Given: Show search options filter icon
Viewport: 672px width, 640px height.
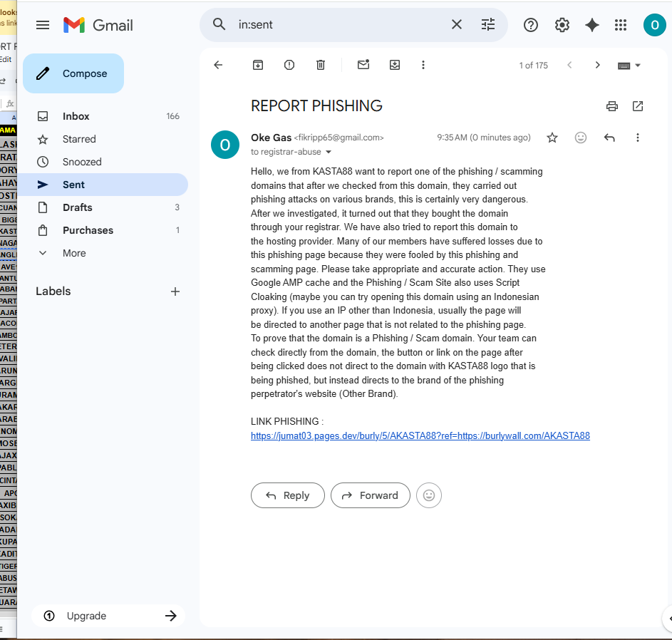Looking at the screenshot, I should pyautogui.click(x=487, y=24).
